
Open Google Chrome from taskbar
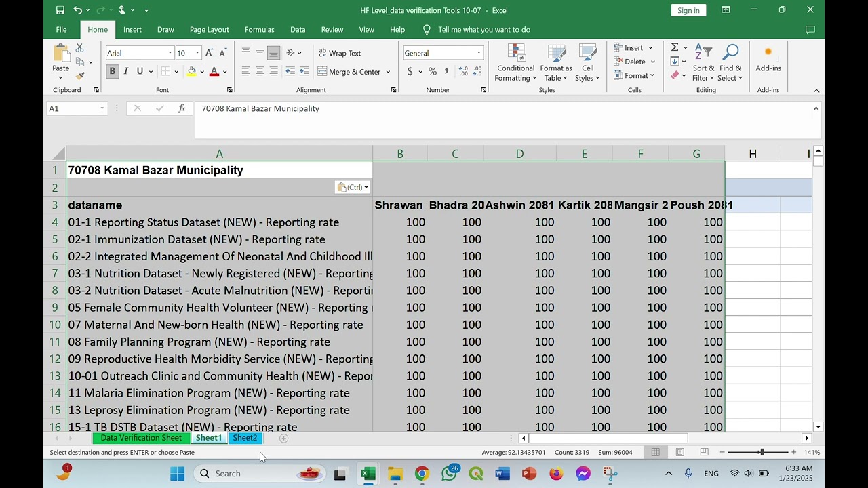(x=422, y=474)
